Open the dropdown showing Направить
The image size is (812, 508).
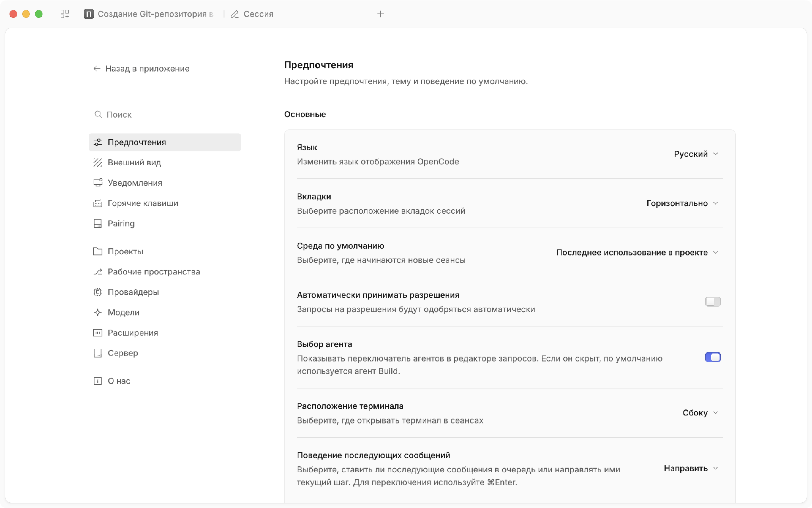pyautogui.click(x=691, y=469)
